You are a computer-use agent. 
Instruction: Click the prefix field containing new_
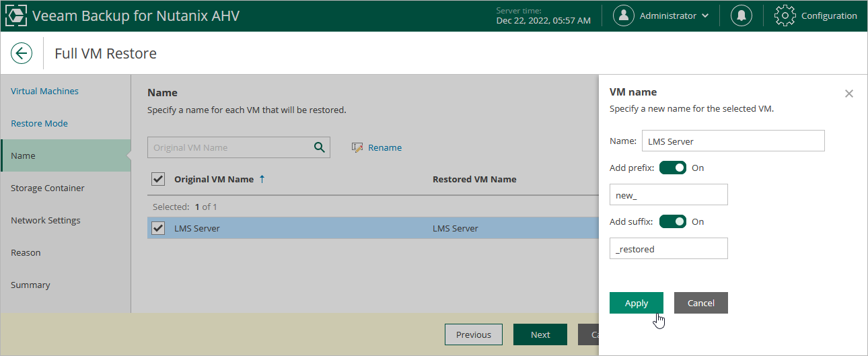669,194
